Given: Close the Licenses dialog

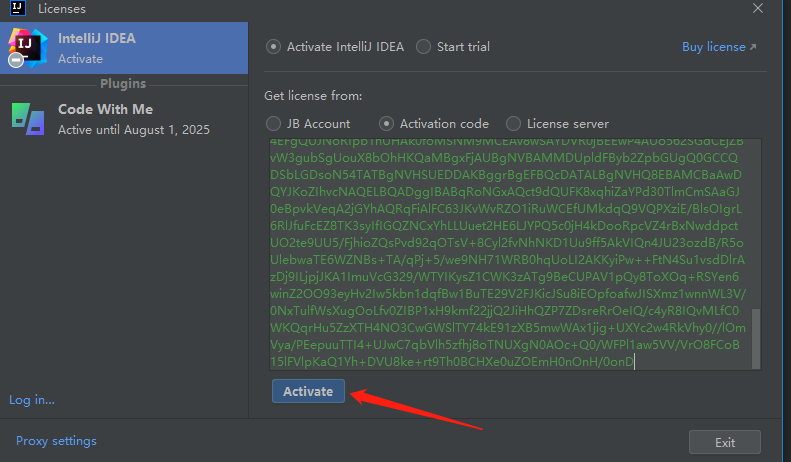Looking at the screenshot, I should [x=758, y=8].
